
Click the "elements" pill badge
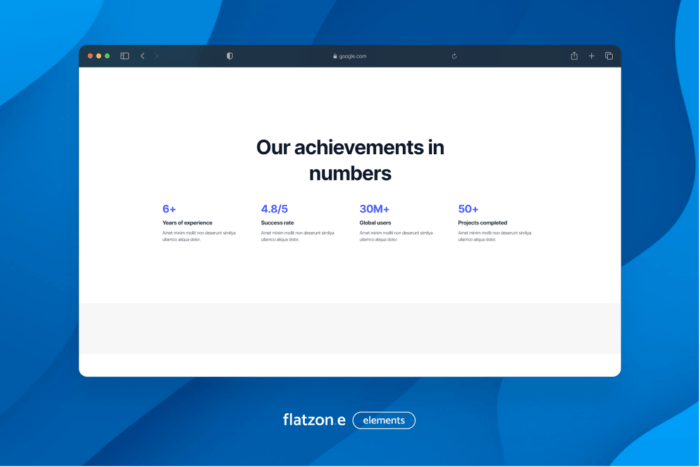(384, 420)
